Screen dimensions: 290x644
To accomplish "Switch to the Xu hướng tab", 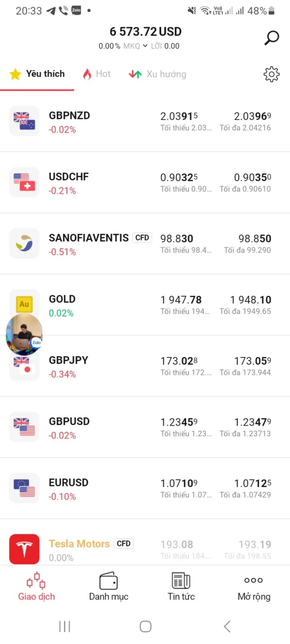I will (x=158, y=74).
